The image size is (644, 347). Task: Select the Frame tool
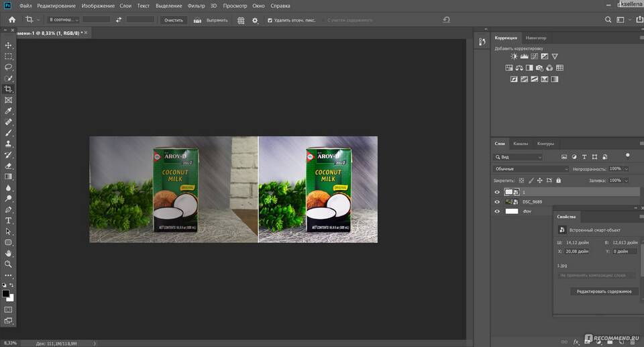(8, 100)
